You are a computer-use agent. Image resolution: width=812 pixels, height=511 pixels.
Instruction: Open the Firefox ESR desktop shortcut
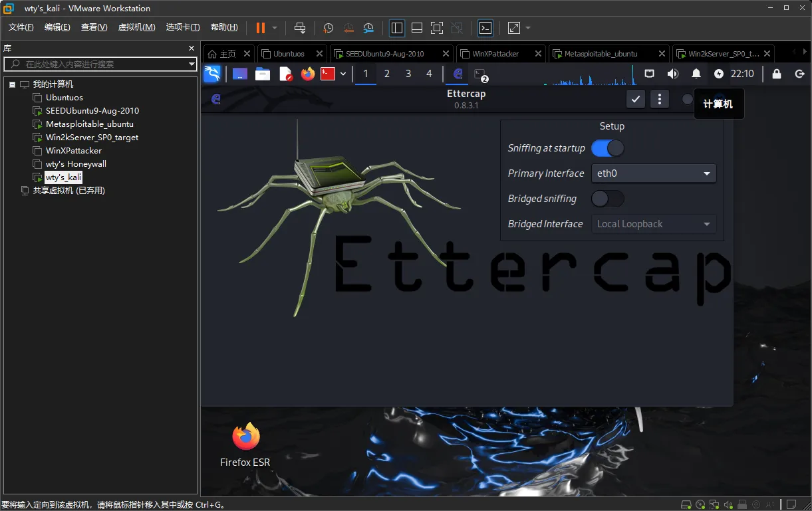[x=245, y=445]
